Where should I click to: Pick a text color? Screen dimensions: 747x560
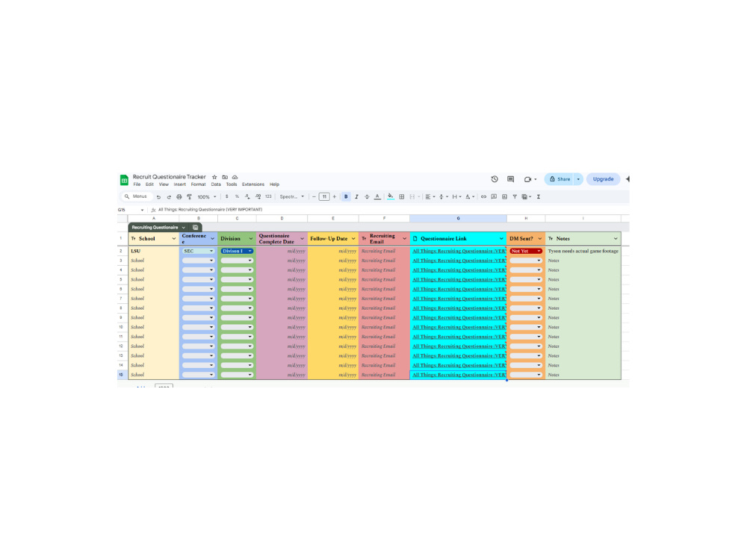tap(377, 196)
